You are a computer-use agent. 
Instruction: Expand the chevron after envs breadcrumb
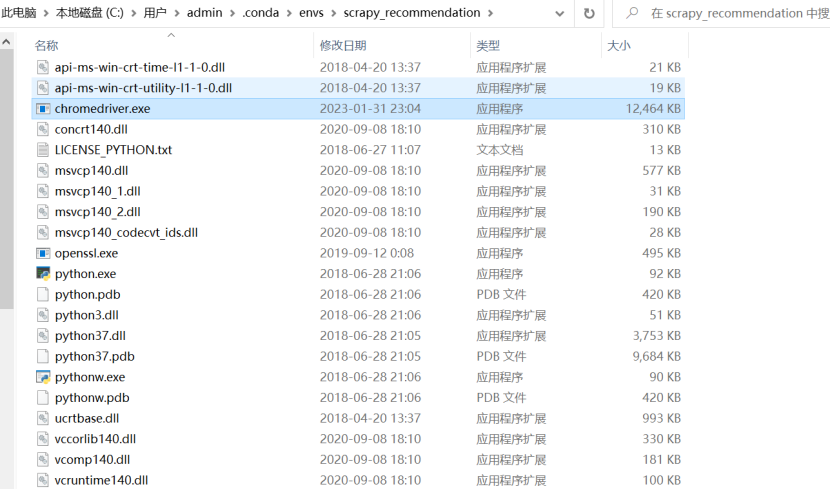point(333,13)
